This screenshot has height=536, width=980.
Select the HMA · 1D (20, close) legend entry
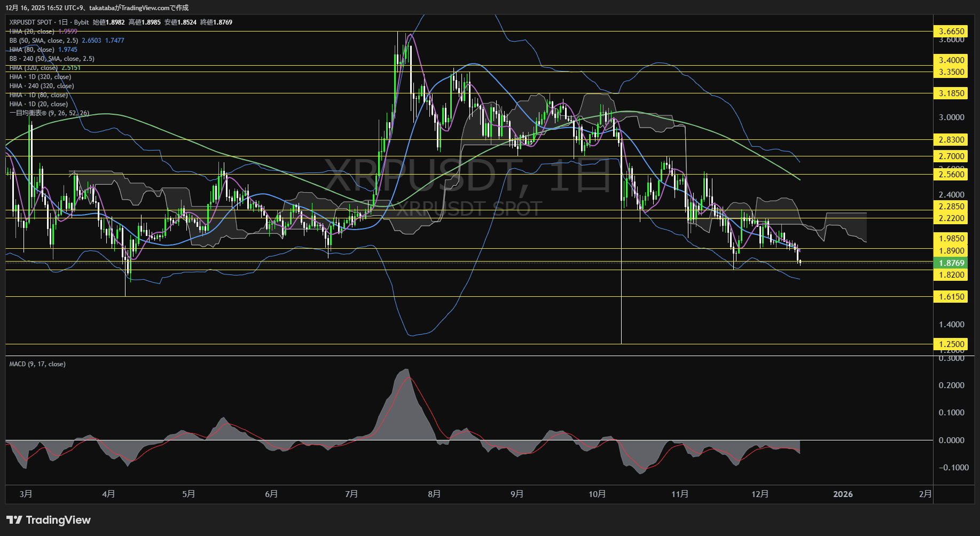(x=37, y=104)
